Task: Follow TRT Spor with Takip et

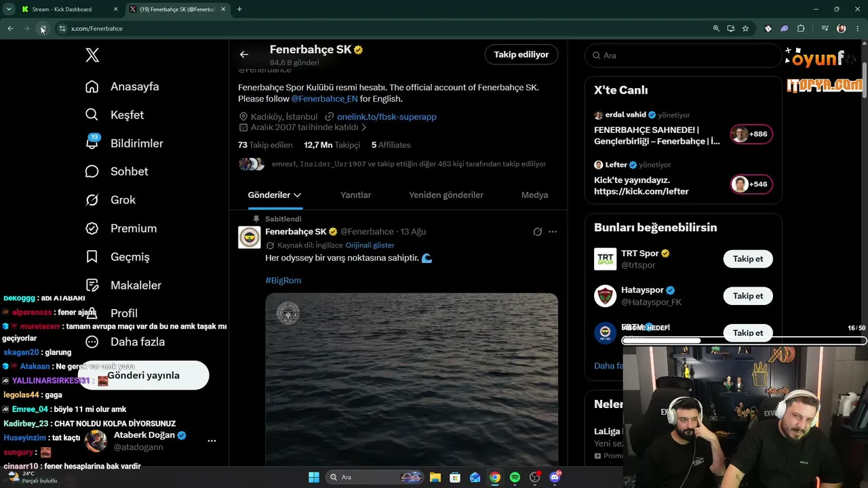Action: pos(748,259)
